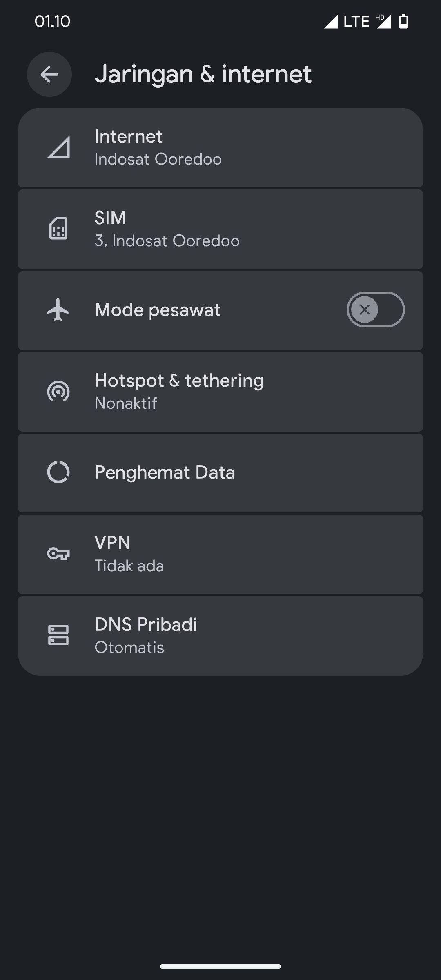Tap the SIM card icon

tap(58, 229)
